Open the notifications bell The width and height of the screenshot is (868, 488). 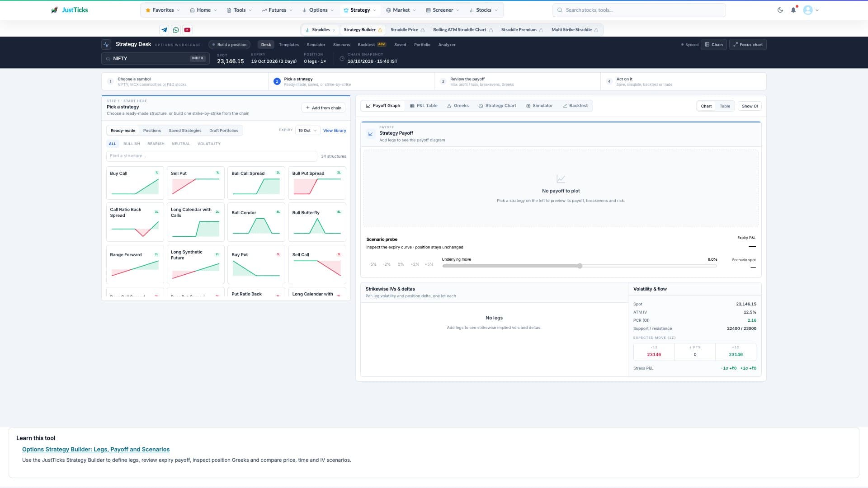point(793,10)
